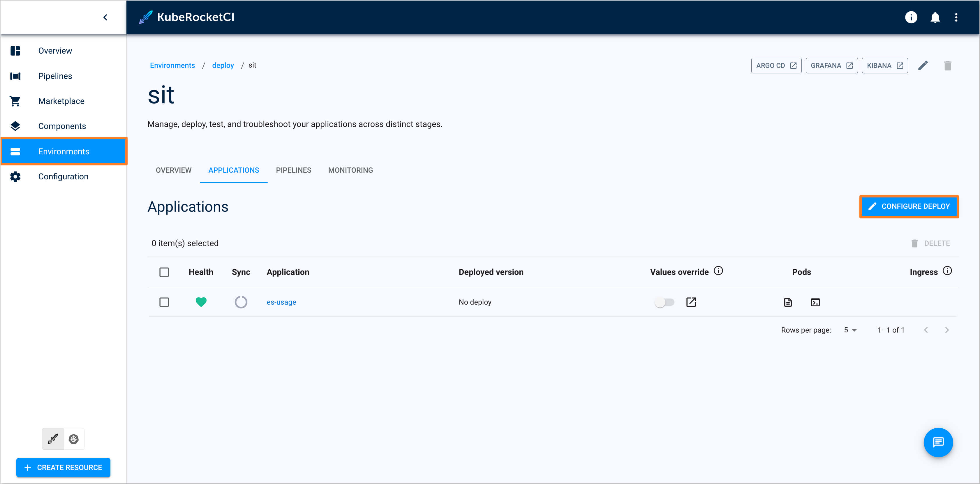Image resolution: width=980 pixels, height=484 pixels.
Task: Select the Marketplace sidebar icon
Action: coord(15,101)
